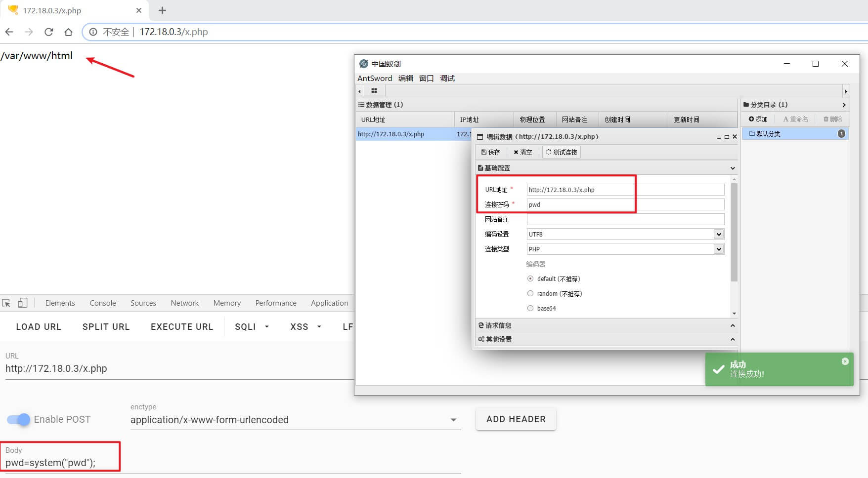Open the Elements panel in DevTools
868x478 pixels.
(x=60, y=303)
